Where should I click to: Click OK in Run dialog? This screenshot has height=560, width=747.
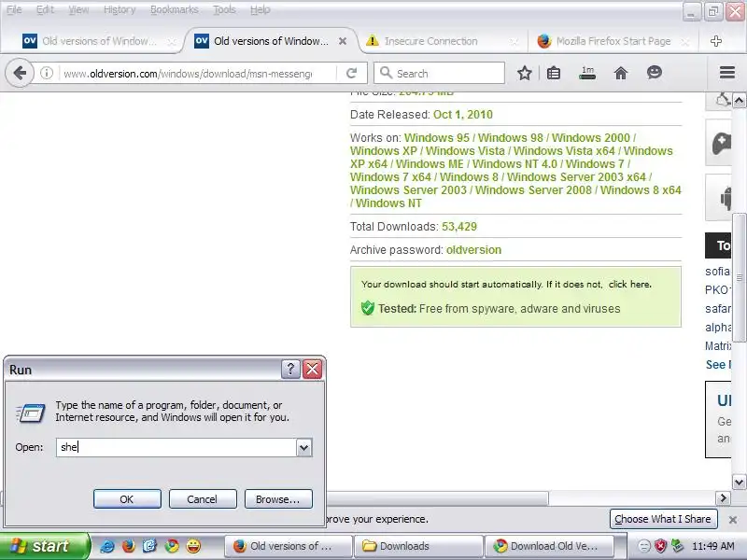127,499
